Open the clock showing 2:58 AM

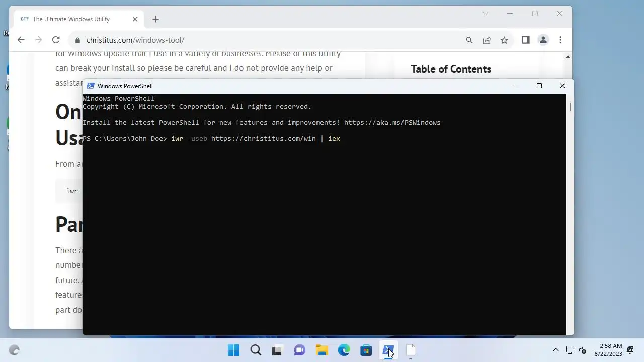(x=608, y=350)
